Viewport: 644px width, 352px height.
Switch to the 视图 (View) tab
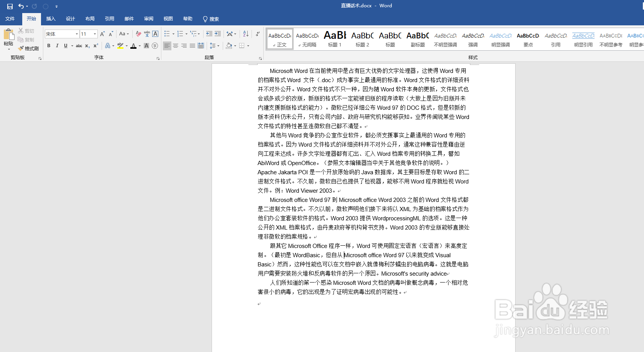(x=168, y=19)
